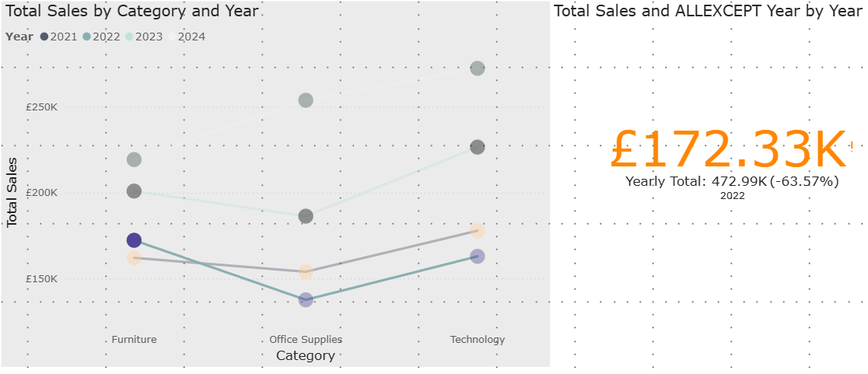Click the £172.33K card value

click(x=727, y=149)
